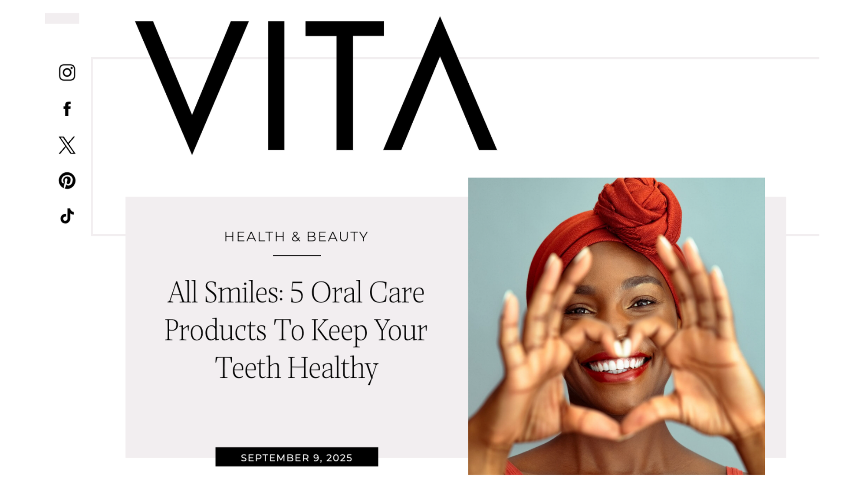
Task: Click the VITA logo to go home
Action: pos(316,85)
